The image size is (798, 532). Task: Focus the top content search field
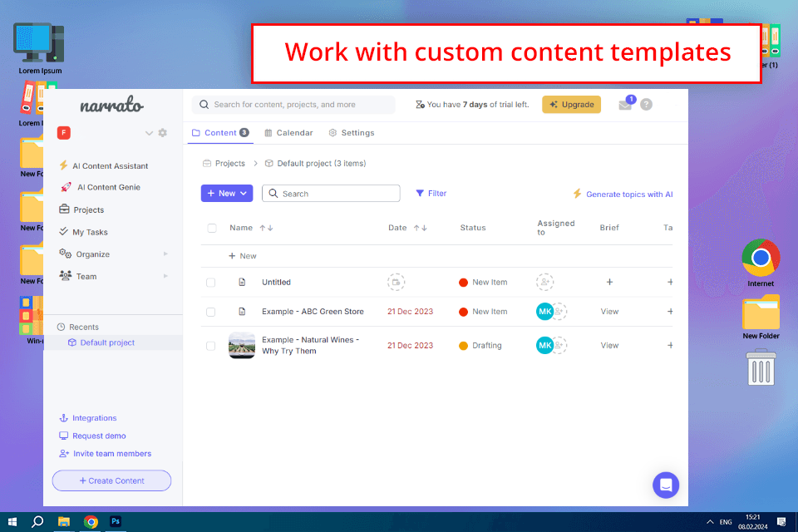[293, 105]
